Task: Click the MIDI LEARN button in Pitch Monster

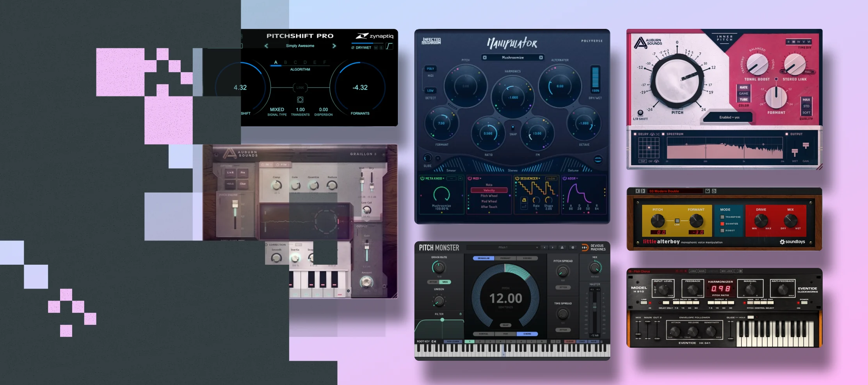Action: [453, 342]
